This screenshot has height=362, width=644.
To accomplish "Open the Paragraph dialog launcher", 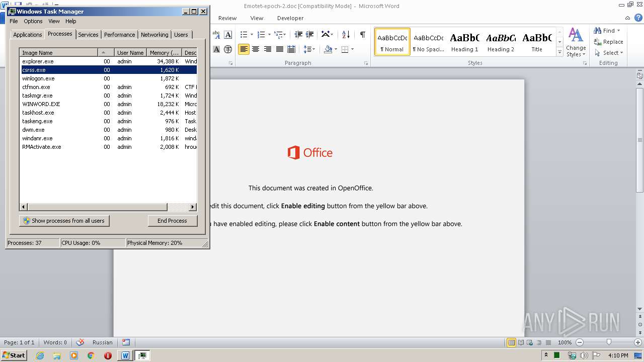I will 365,63.
